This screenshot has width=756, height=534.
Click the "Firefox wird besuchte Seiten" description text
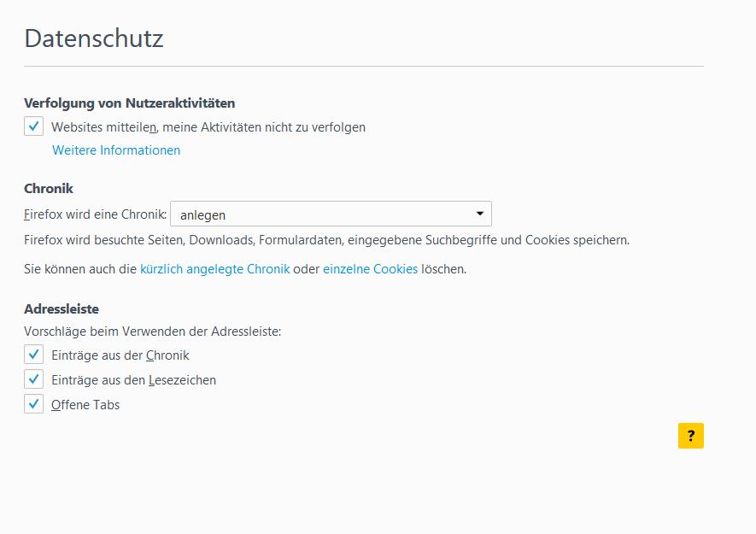pos(326,240)
